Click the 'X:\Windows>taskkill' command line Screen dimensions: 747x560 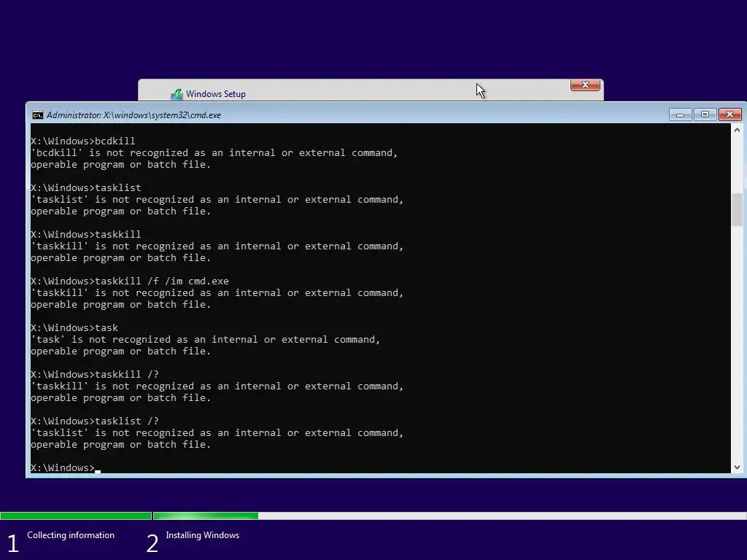(86, 234)
